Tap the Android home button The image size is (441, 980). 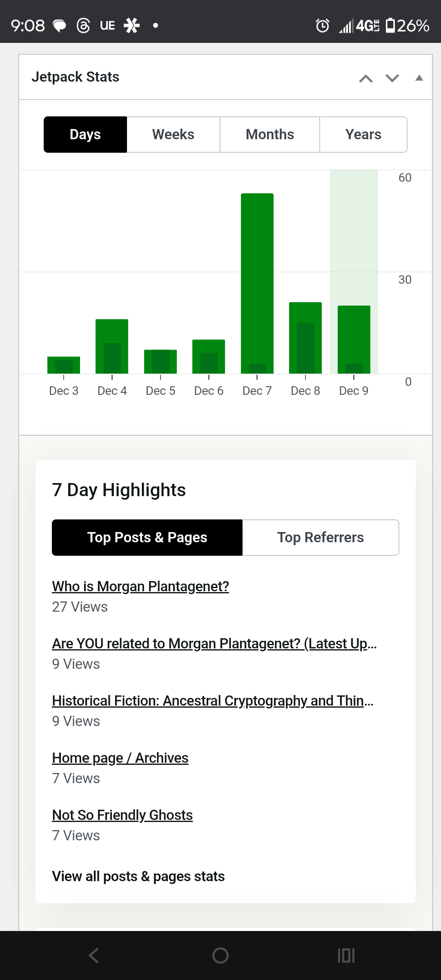point(220,955)
